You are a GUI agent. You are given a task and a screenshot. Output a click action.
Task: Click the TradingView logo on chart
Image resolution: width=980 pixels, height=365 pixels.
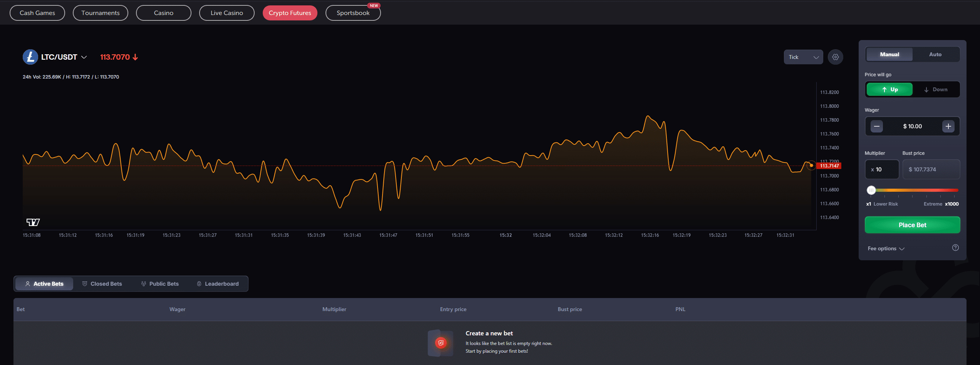pos(33,222)
